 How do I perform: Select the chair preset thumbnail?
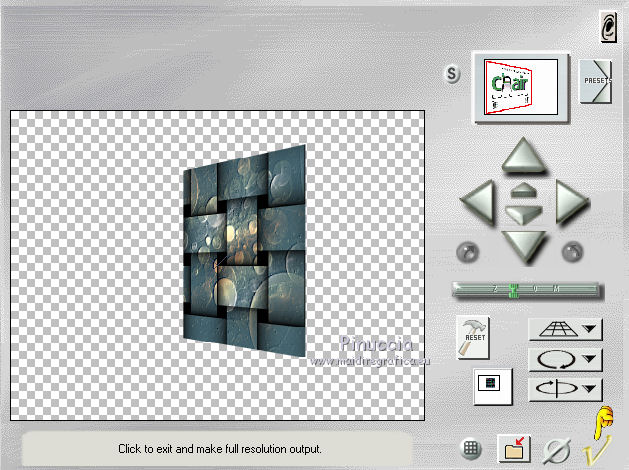coord(521,87)
